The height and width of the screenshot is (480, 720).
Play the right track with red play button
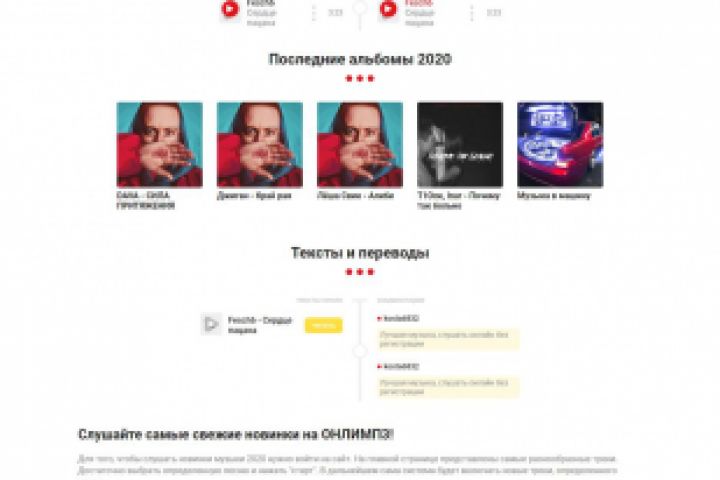coord(388,9)
